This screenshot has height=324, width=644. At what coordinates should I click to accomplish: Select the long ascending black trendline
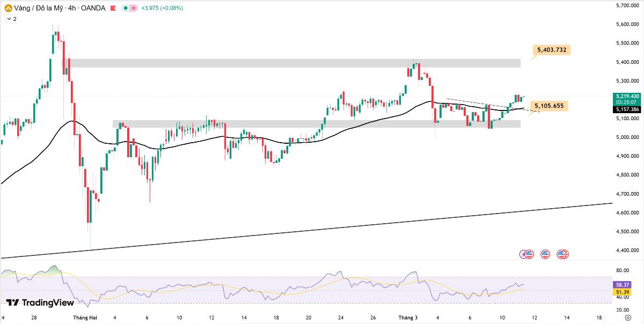pos(306,231)
